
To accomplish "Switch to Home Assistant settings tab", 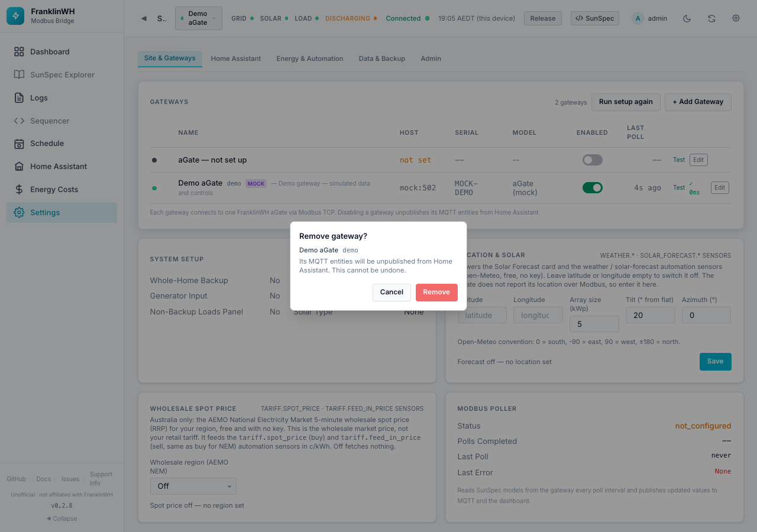I will click(236, 59).
